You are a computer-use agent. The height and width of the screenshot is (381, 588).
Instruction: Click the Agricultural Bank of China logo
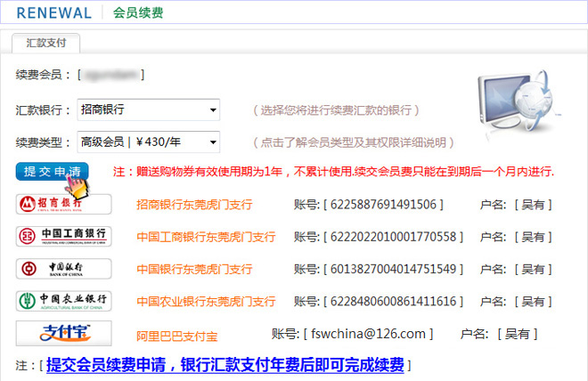(64, 301)
